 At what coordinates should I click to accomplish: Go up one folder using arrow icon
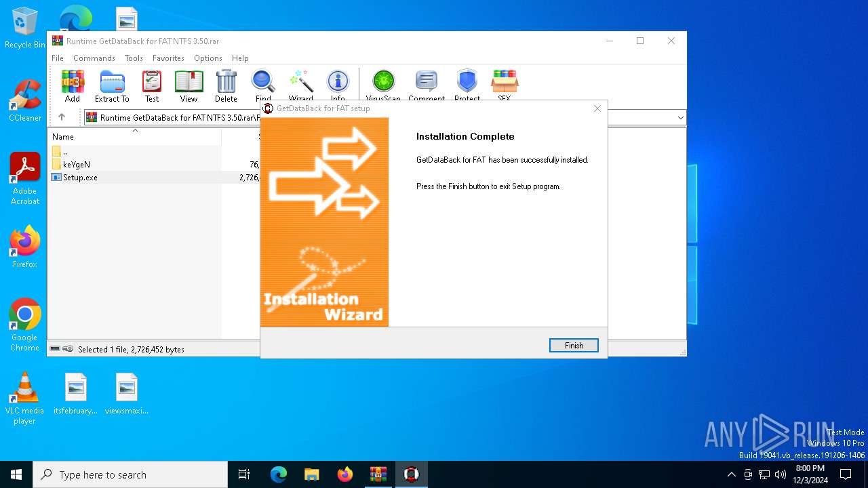click(62, 117)
